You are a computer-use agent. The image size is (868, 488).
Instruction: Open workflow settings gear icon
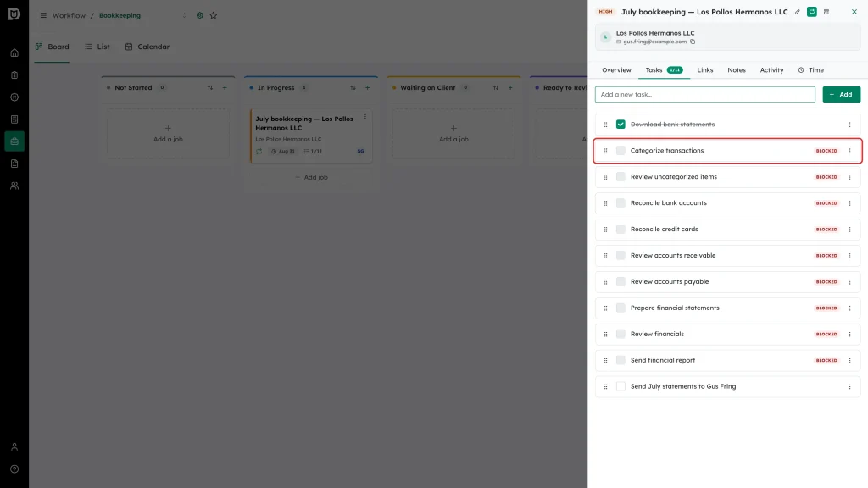point(200,15)
